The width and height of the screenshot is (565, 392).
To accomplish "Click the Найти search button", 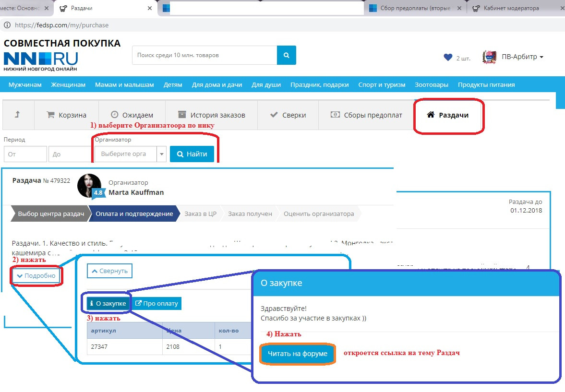I will 192,154.
